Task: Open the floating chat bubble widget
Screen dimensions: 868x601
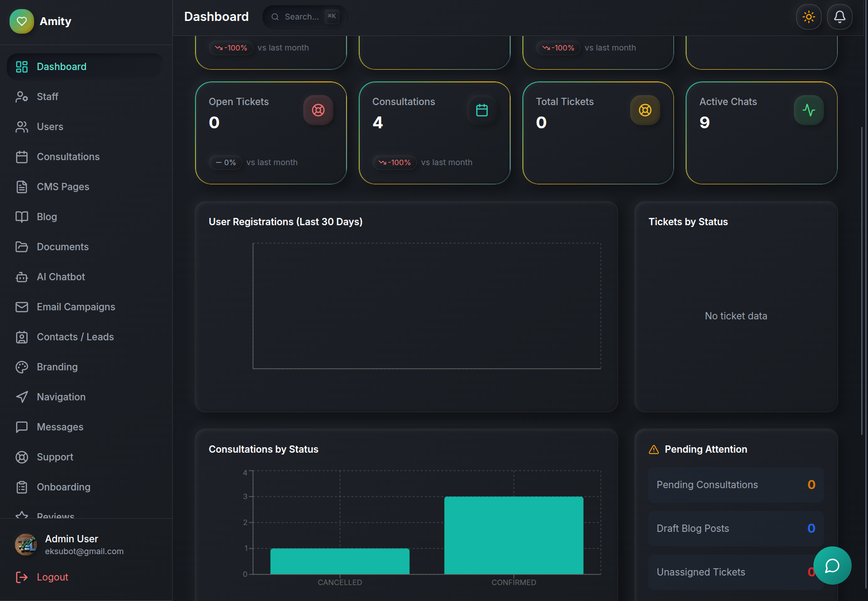Action: (832, 566)
